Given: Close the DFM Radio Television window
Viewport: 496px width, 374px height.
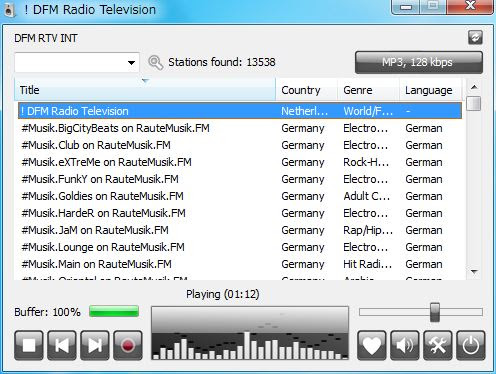Looking at the screenshot, I should pyautogui.click(x=471, y=6).
